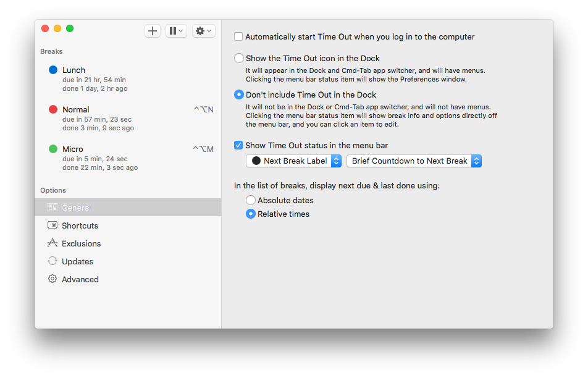
Task: Switch to Updates options label
Action: 78,262
